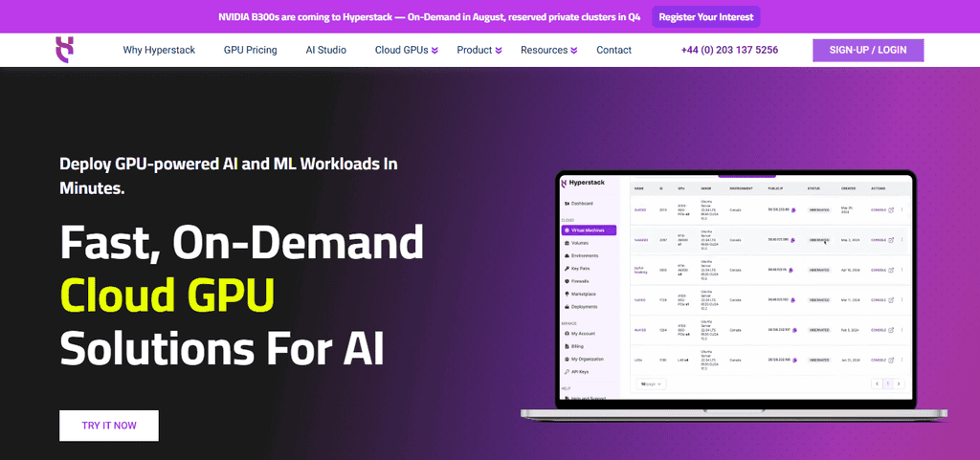Open the three-dot menu for the May 20, 2024 VM
980x460 pixels.
[902, 209]
